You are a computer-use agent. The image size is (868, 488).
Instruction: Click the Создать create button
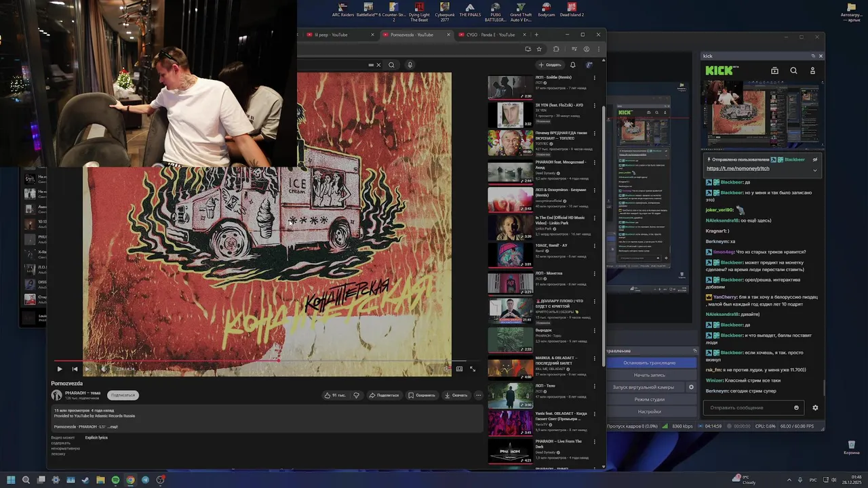click(550, 65)
